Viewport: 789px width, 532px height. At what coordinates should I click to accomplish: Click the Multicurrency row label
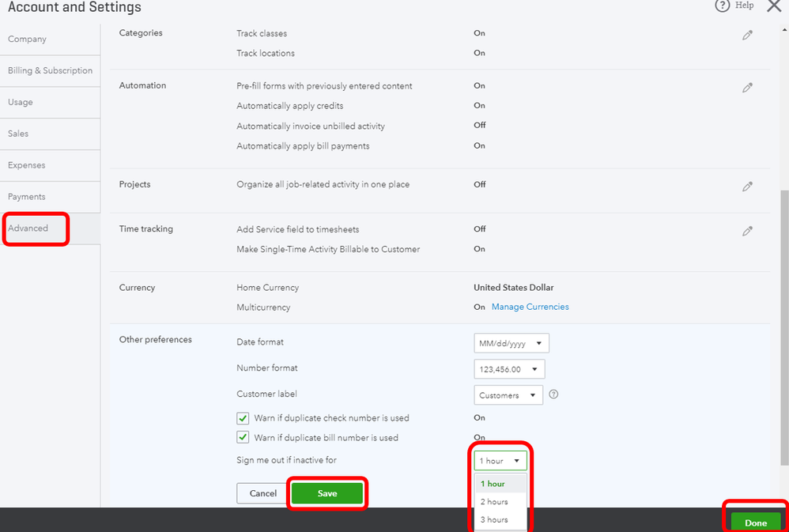pyautogui.click(x=263, y=307)
